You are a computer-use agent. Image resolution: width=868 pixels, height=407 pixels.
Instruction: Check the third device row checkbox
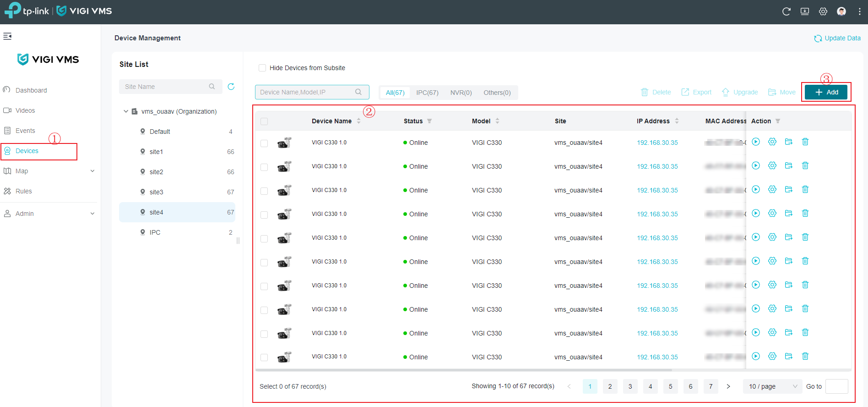[x=264, y=191]
